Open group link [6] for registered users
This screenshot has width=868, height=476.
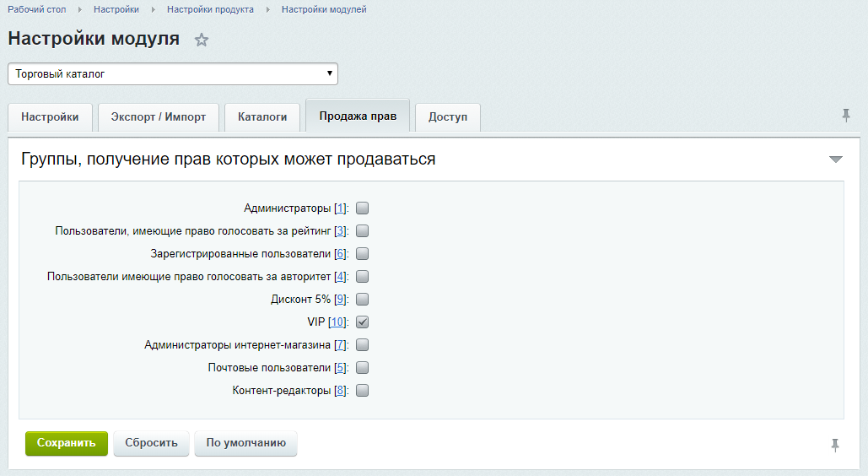(340, 254)
